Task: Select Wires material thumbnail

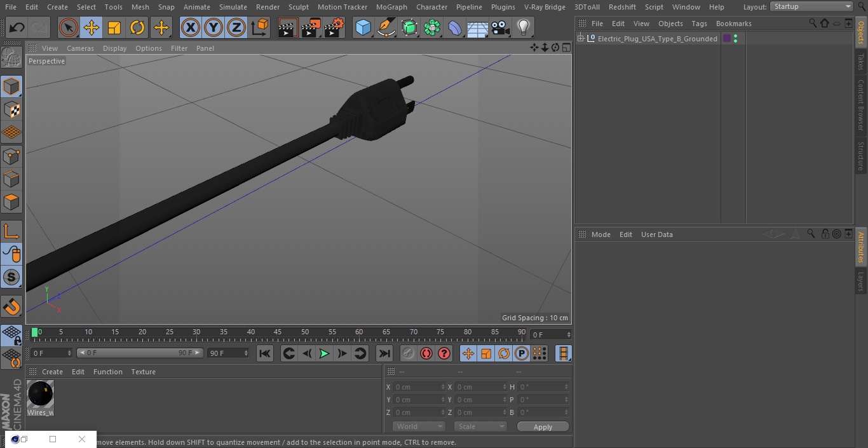Action: tap(41, 395)
